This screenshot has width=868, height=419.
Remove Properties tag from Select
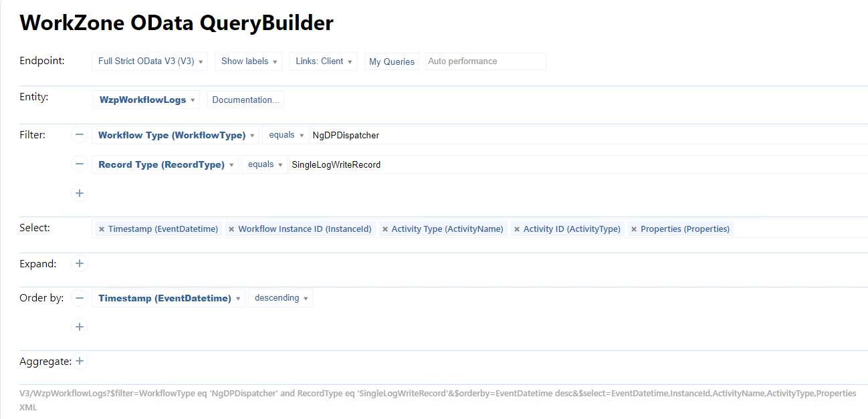[x=634, y=229]
